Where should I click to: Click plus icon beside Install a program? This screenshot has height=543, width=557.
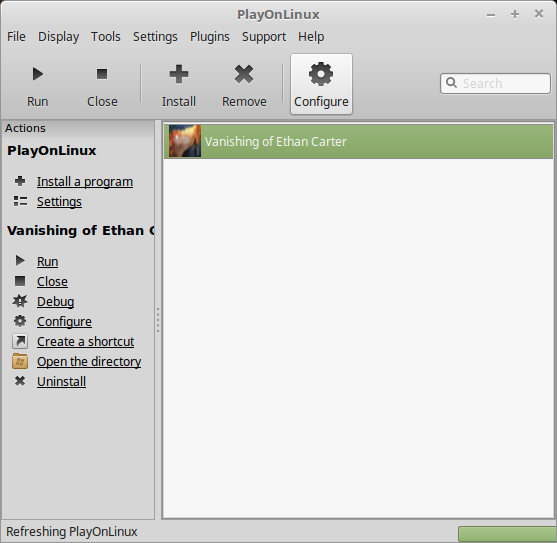pos(20,181)
